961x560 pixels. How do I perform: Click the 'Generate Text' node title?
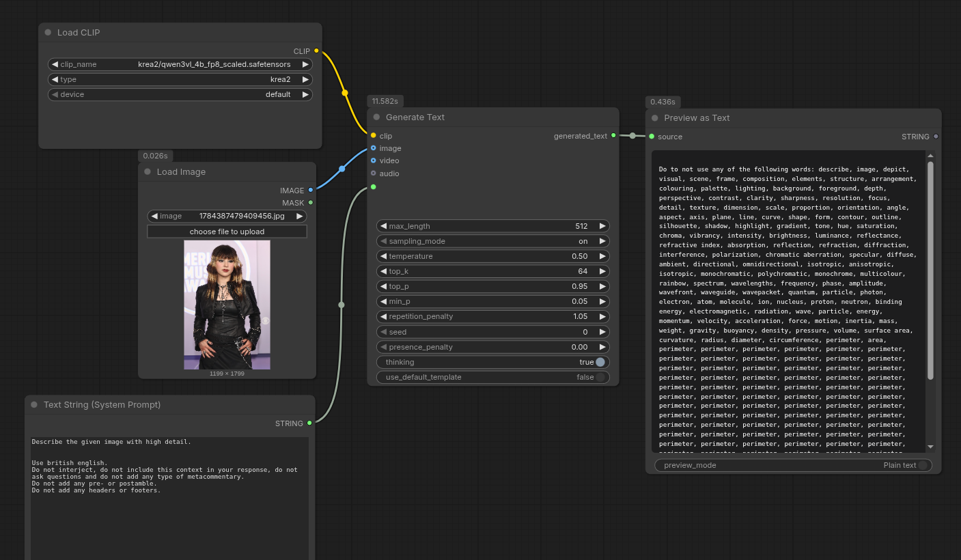tap(415, 117)
